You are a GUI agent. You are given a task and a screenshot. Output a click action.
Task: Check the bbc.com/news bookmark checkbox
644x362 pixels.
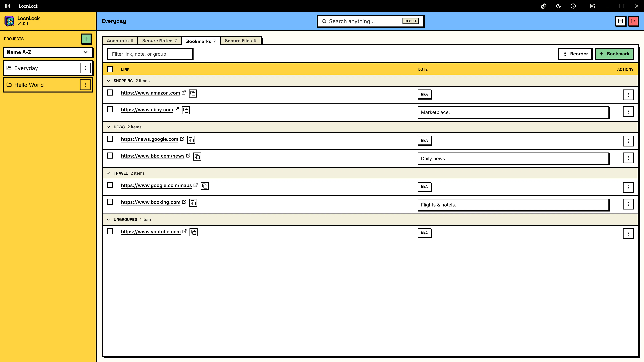[x=110, y=155]
